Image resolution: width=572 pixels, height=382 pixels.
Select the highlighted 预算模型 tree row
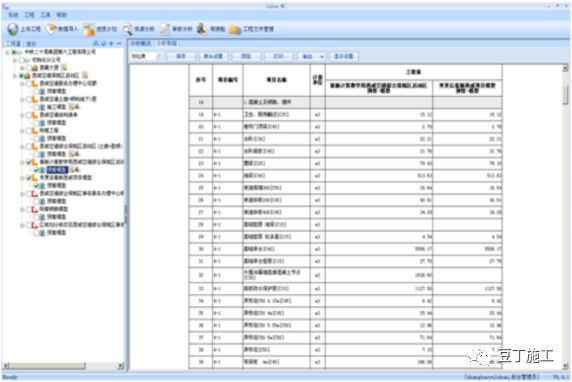(x=57, y=170)
